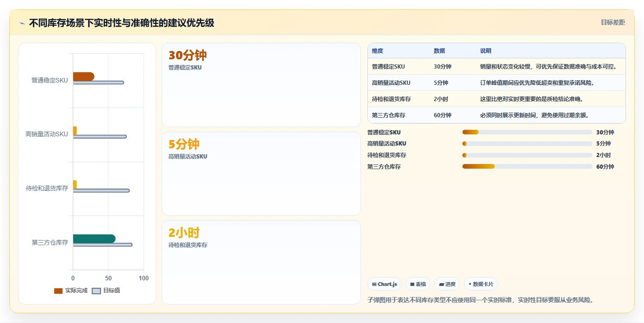Click the 60分钟 progress value label
This screenshot has width=644, height=323.
(x=605, y=167)
